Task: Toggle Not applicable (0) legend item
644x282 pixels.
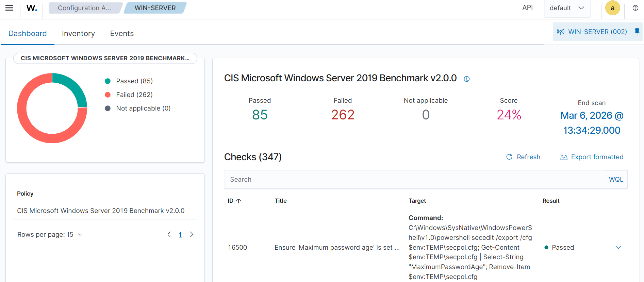Action: click(x=138, y=108)
